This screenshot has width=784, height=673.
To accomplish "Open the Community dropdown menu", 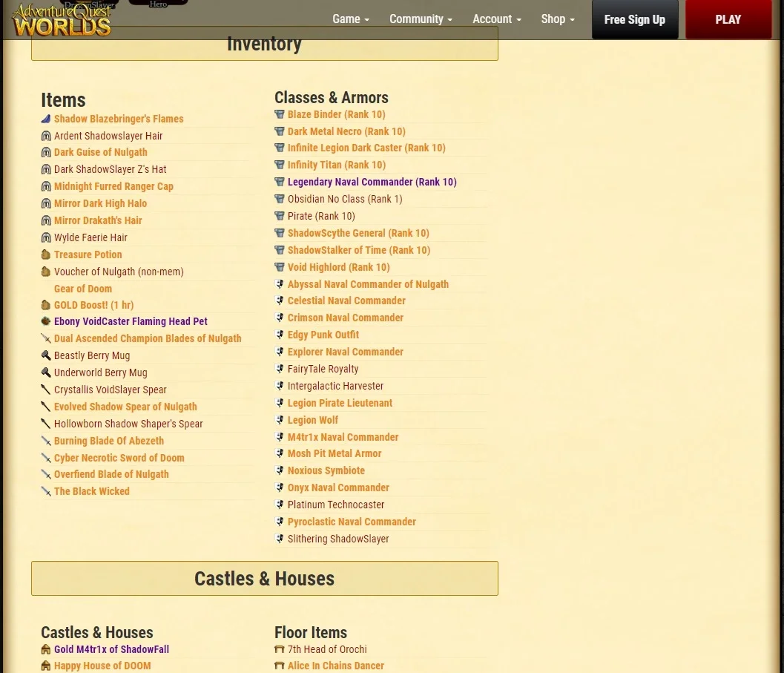I will pyautogui.click(x=421, y=19).
